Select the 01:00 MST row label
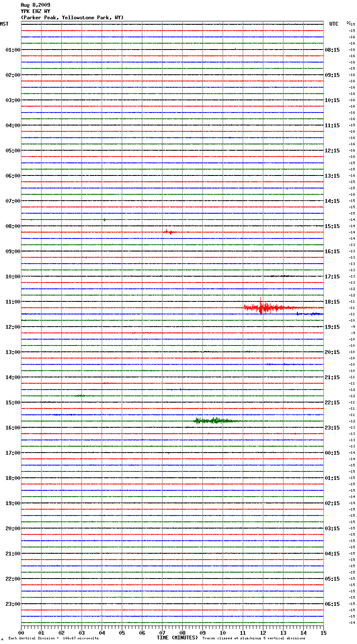Image resolution: width=357 pixels, height=644 pixels. coord(13,50)
